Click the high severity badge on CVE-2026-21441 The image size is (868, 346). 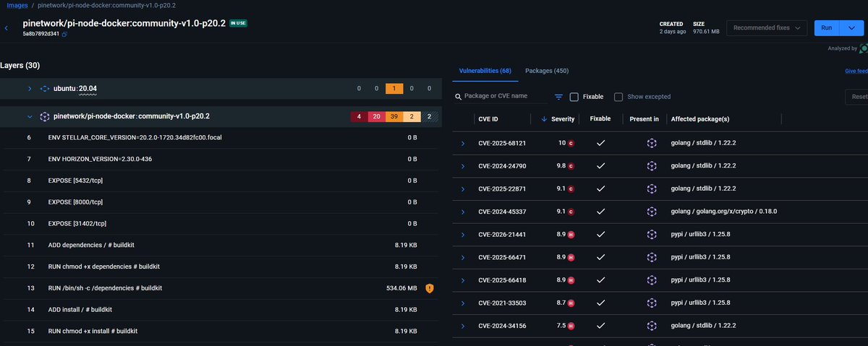[x=571, y=235]
